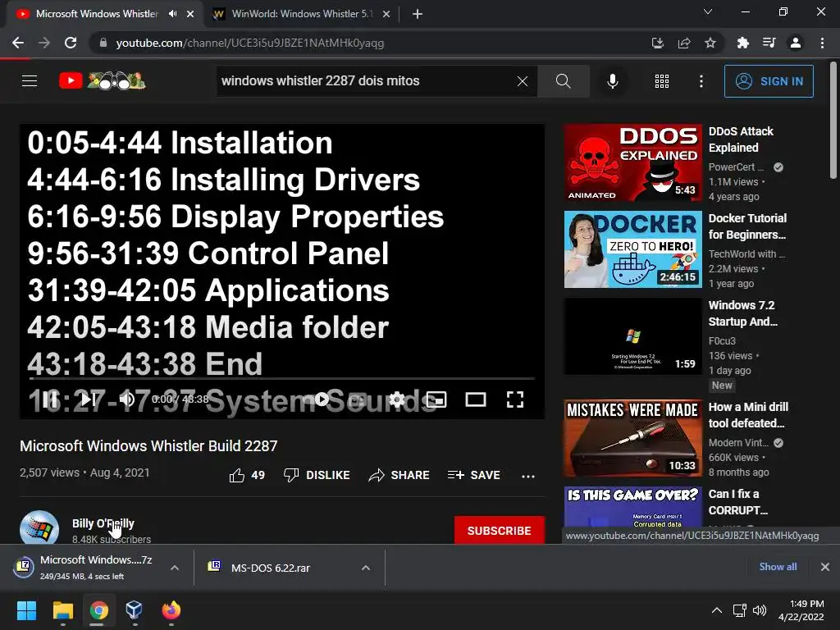Switch to WinWorld Windows Whistler tab

[302, 14]
